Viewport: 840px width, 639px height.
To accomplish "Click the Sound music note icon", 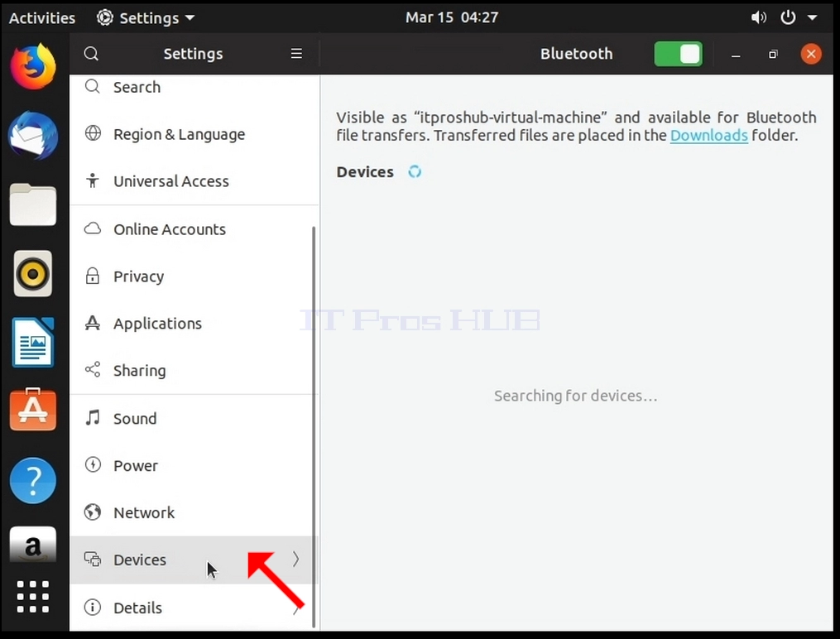I will tap(93, 417).
